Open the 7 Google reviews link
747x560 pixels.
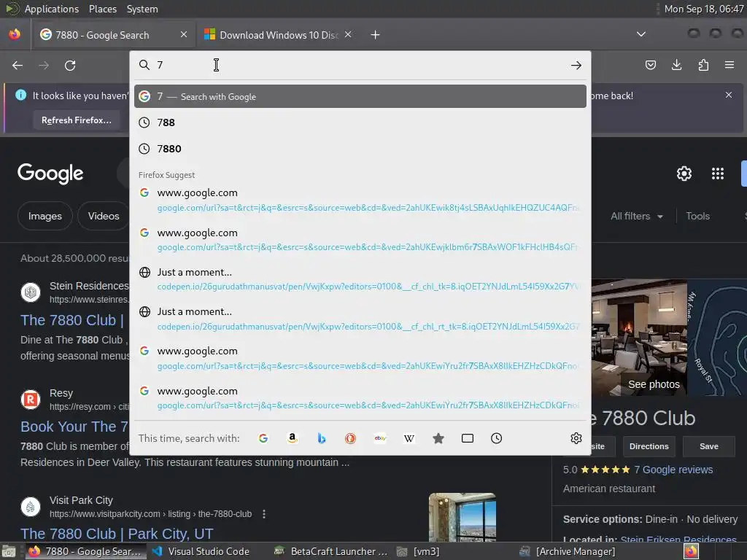point(673,470)
